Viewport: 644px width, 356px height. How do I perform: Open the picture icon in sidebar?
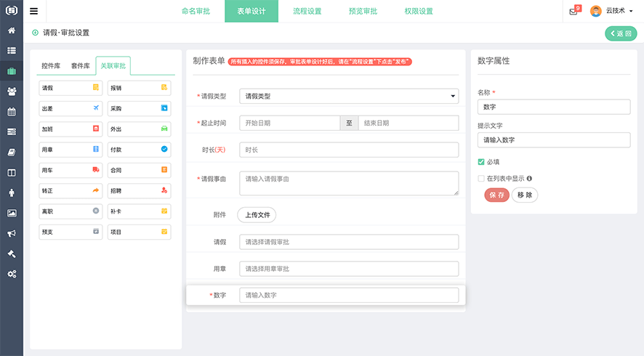click(x=12, y=213)
